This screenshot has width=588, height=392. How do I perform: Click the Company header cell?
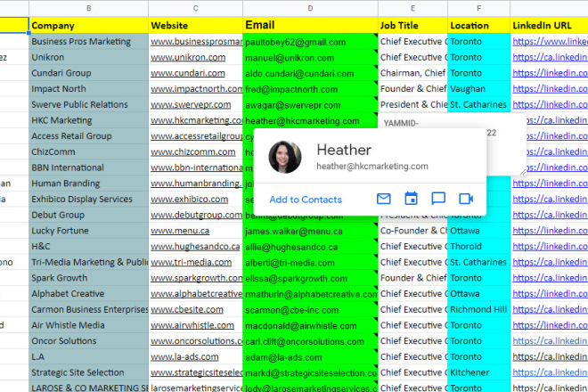pyautogui.click(x=88, y=25)
